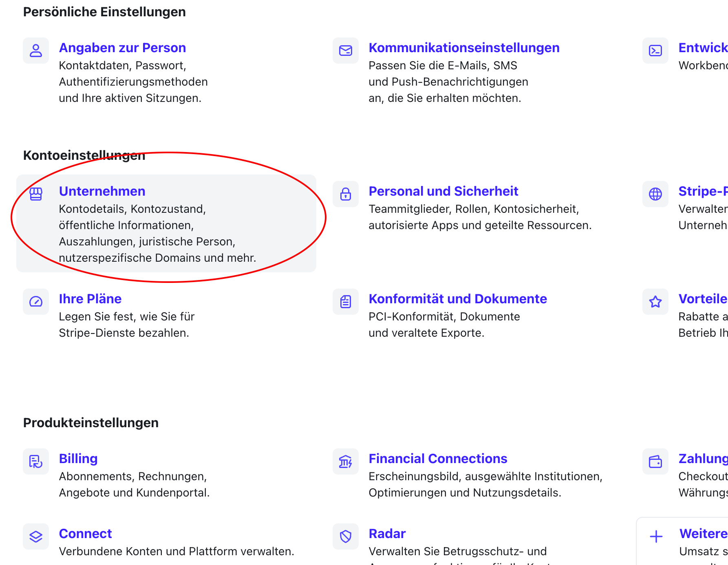Click the storefront icon beside Unternehmen
The image size is (728, 565).
pyautogui.click(x=36, y=194)
